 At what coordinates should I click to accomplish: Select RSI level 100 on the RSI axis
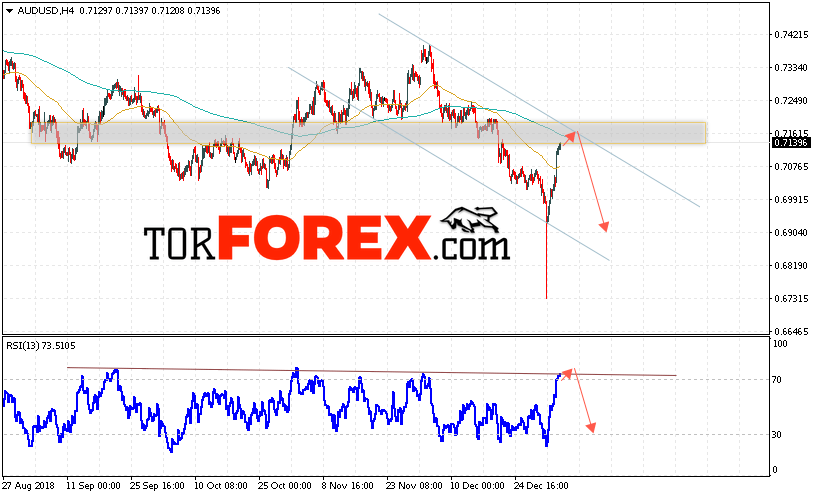tap(780, 344)
